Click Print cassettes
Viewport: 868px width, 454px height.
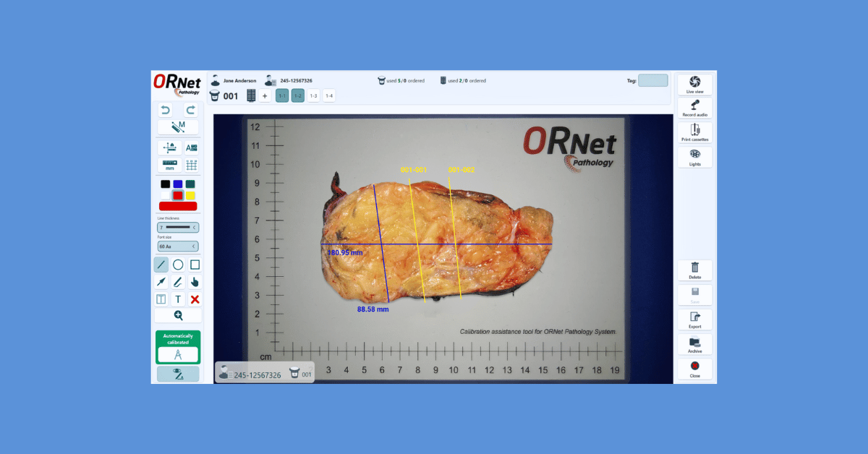pos(695,132)
